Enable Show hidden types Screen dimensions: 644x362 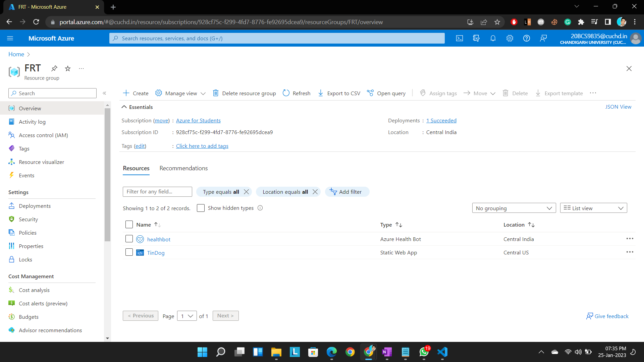pyautogui.click(x=201, y=208)
